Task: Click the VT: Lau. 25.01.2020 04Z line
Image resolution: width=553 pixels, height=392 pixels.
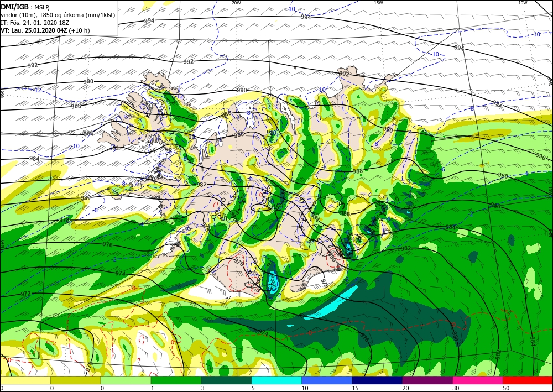Action: tap(45, 30)
